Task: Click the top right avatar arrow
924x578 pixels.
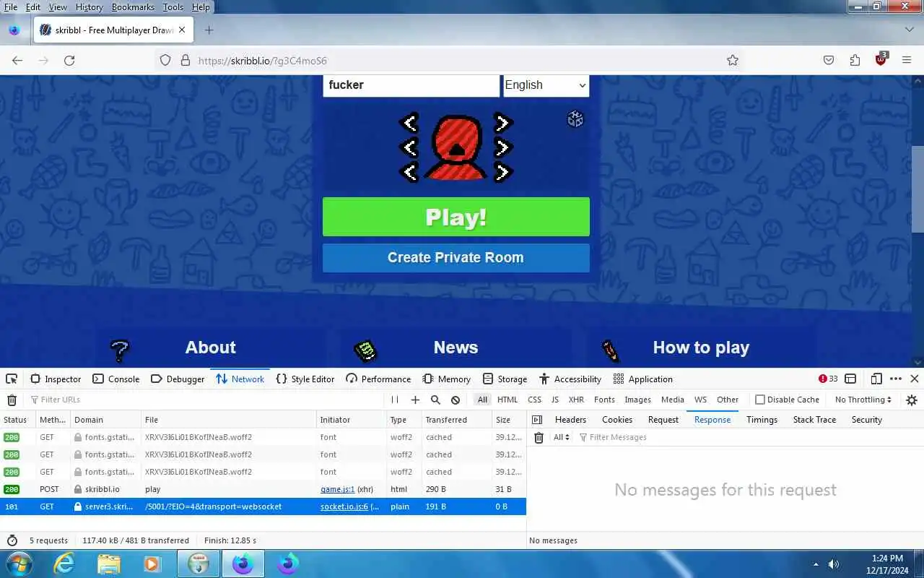Action: coord(502,123)
